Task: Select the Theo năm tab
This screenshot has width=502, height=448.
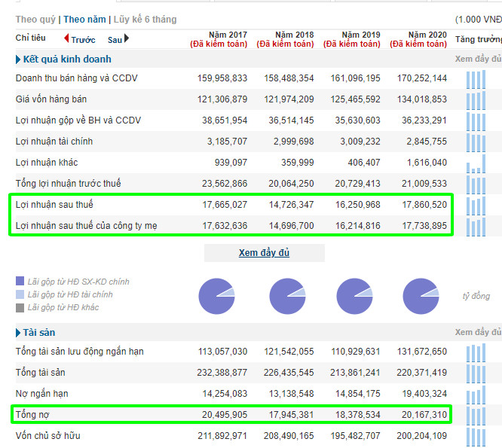Action: 84,20
